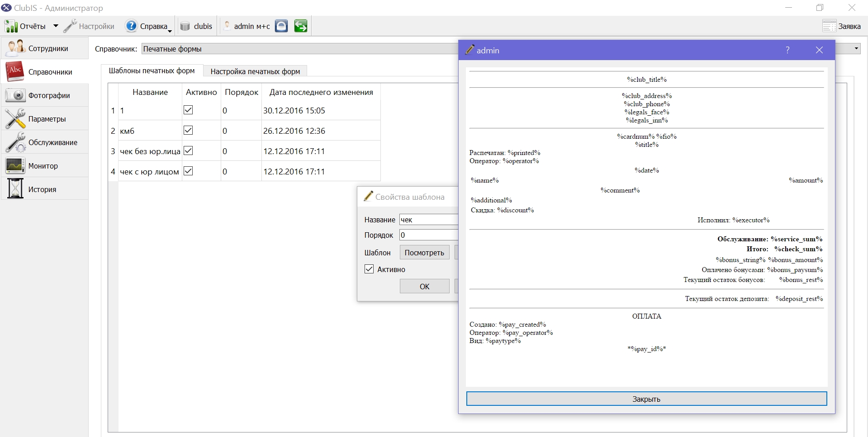The height and width of the screenshot is (437, 868).
Task: Toggle Активно checkbox in Свойства шаблона
Action: click(369, 269)
